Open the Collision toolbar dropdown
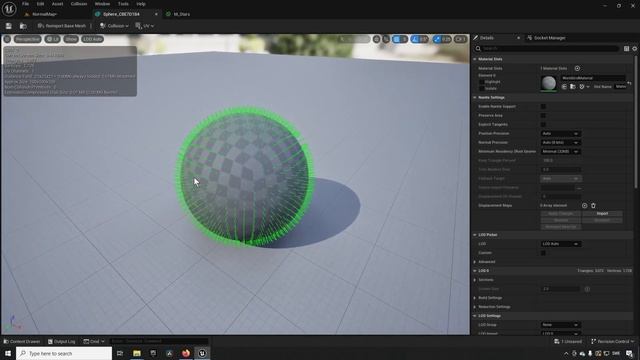 click(114, 26)
